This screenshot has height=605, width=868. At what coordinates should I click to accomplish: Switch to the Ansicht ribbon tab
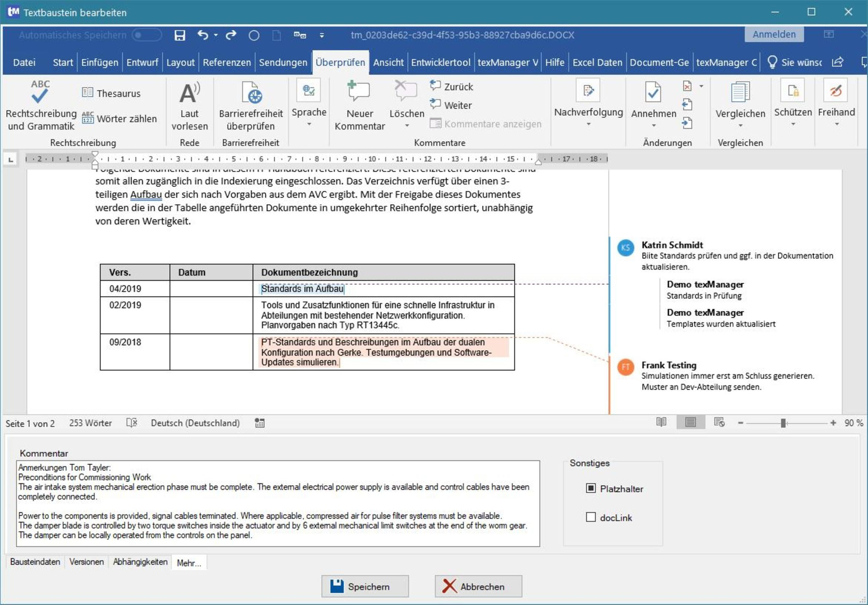388,62
